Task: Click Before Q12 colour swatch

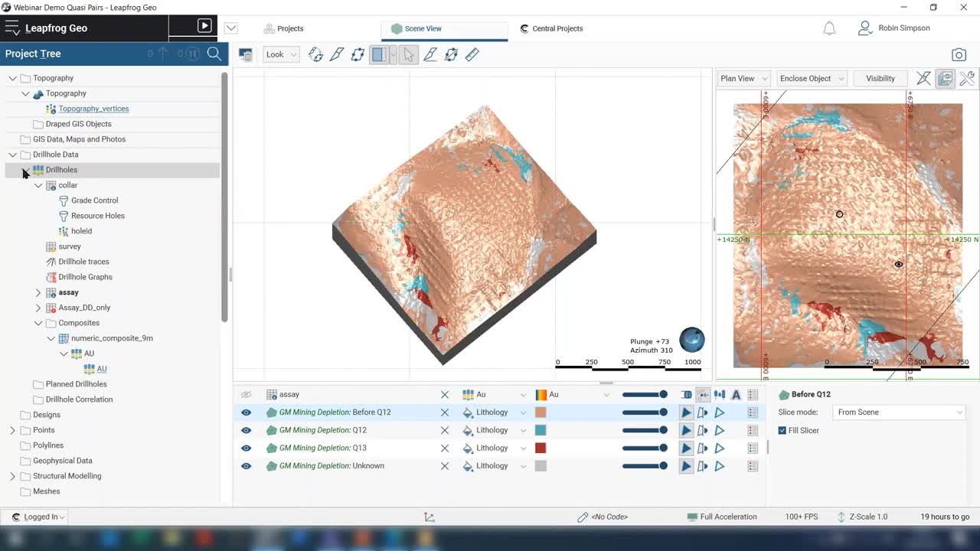Action: (541, 412)
